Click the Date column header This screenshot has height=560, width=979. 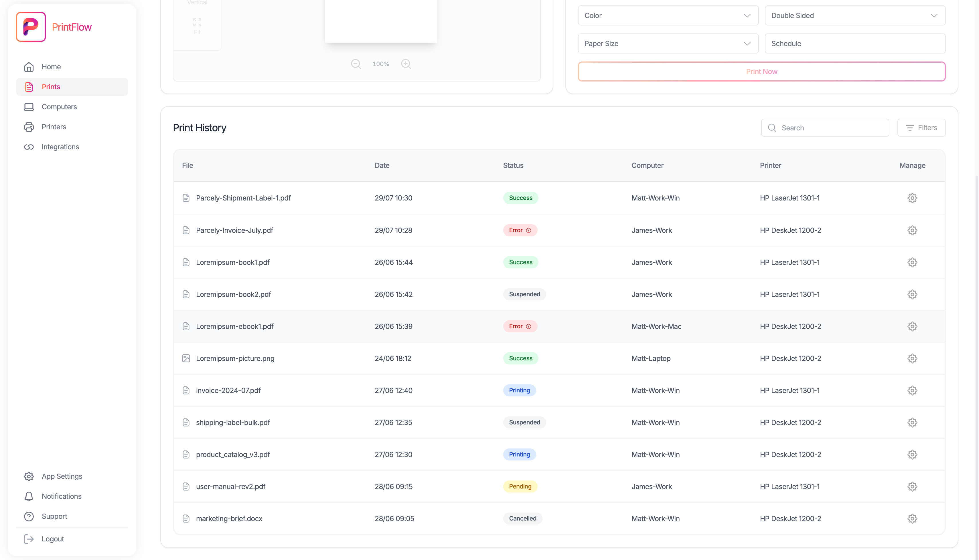pos(382,165)
